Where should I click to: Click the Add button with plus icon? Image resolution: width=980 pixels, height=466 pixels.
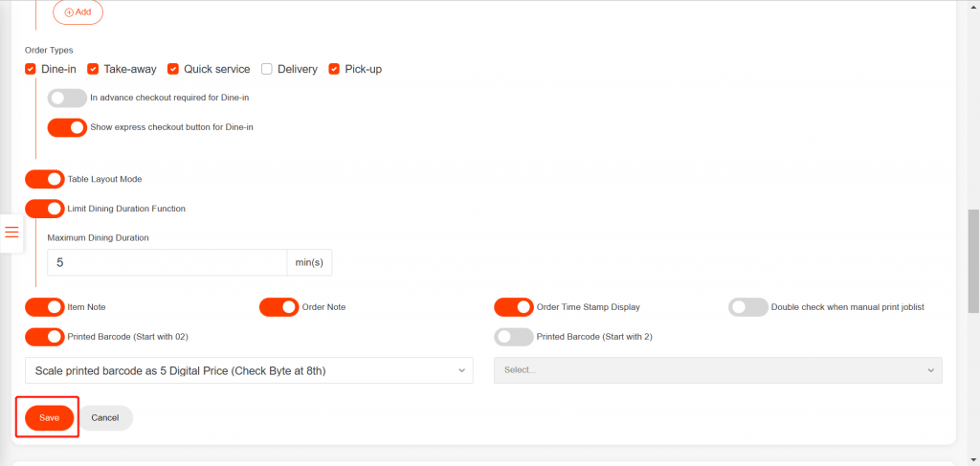click(x=78, y=12)
